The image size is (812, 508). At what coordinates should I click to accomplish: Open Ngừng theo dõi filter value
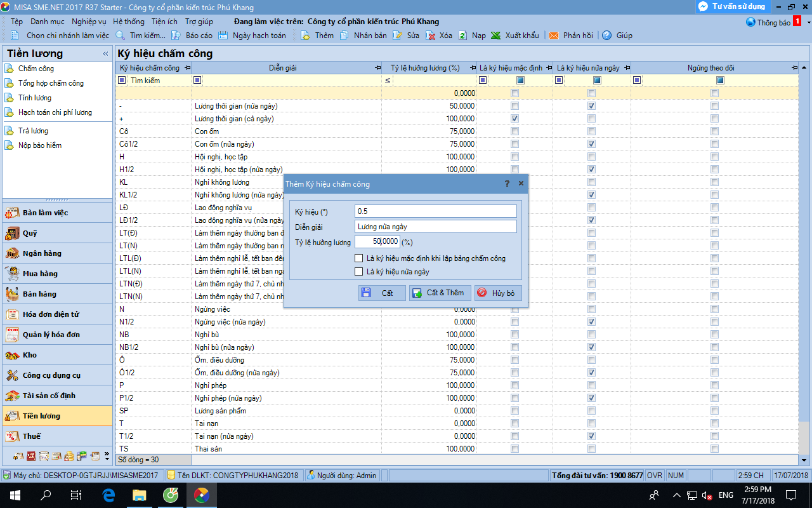click(x=720, y=80)
